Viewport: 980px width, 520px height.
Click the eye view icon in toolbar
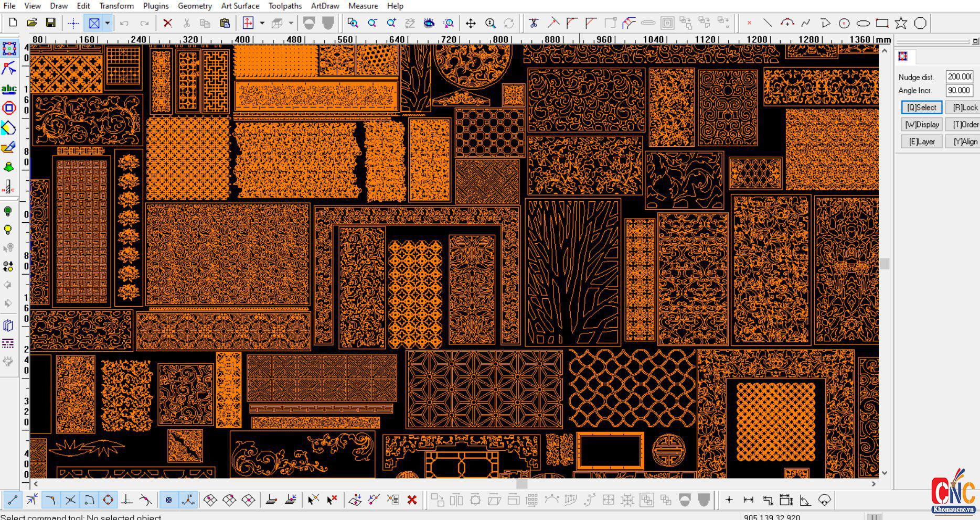coord(429,23)
